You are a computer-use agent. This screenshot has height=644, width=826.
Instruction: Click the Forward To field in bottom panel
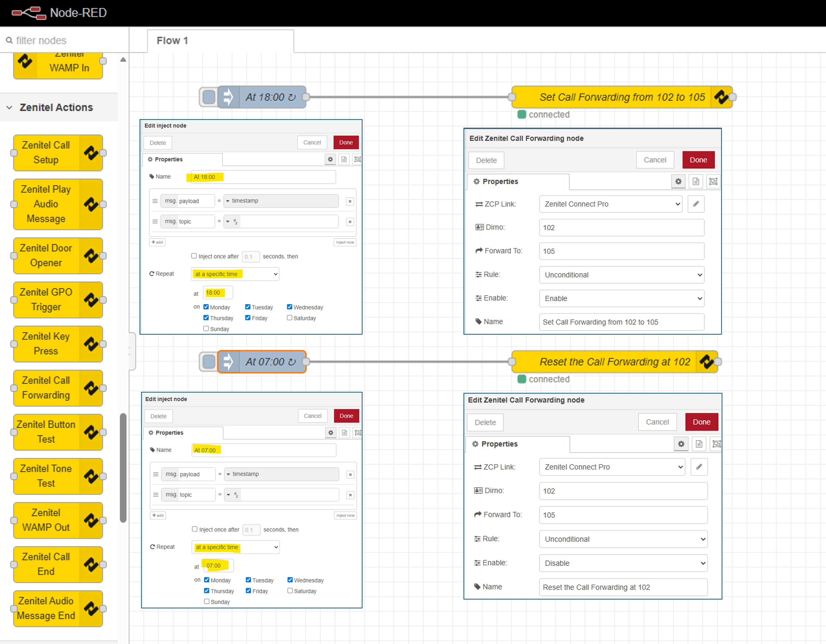(x=623, y=515)
